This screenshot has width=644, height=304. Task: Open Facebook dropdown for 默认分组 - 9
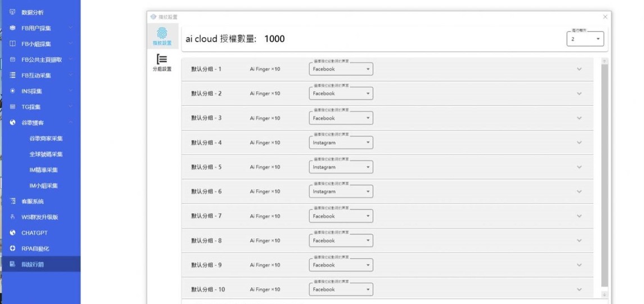(x=341, y=265)
